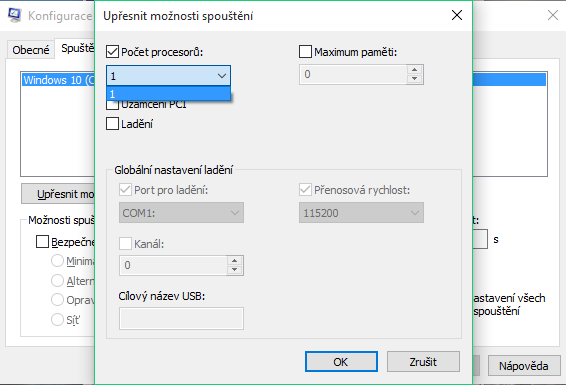
Task: Enable the Maximum paměti checkbox
Action: 305,52
